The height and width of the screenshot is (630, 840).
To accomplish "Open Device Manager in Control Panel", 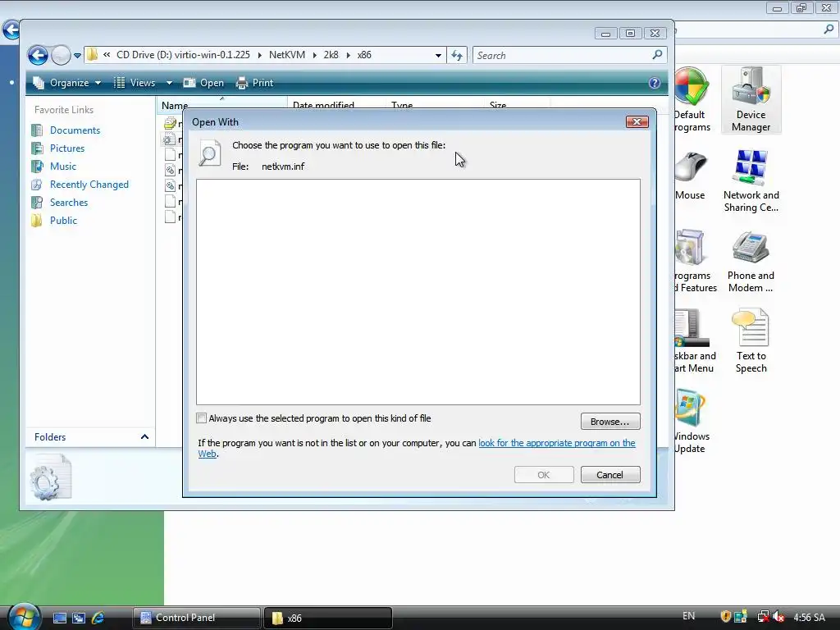I will tap(751, 100).
